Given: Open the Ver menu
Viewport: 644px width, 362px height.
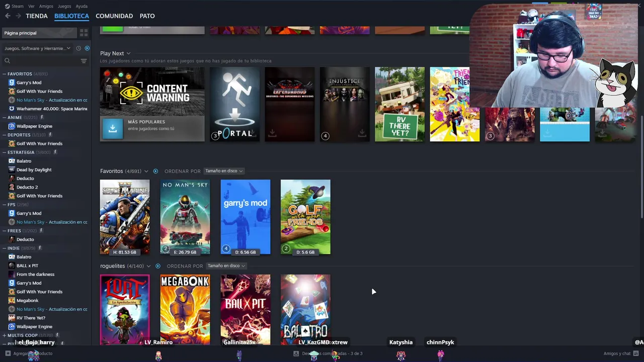Looking at the screenshot, I should (x=31, y=6).
